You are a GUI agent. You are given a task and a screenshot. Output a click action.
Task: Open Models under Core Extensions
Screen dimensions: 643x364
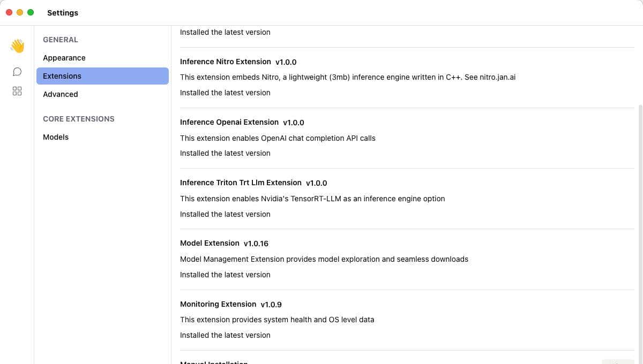[56, 137]
